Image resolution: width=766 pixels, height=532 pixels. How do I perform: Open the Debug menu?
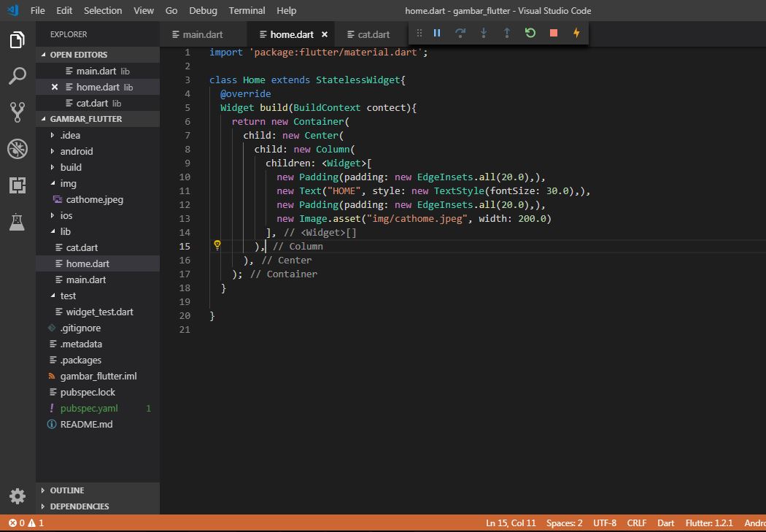click(x=203, y=10)
